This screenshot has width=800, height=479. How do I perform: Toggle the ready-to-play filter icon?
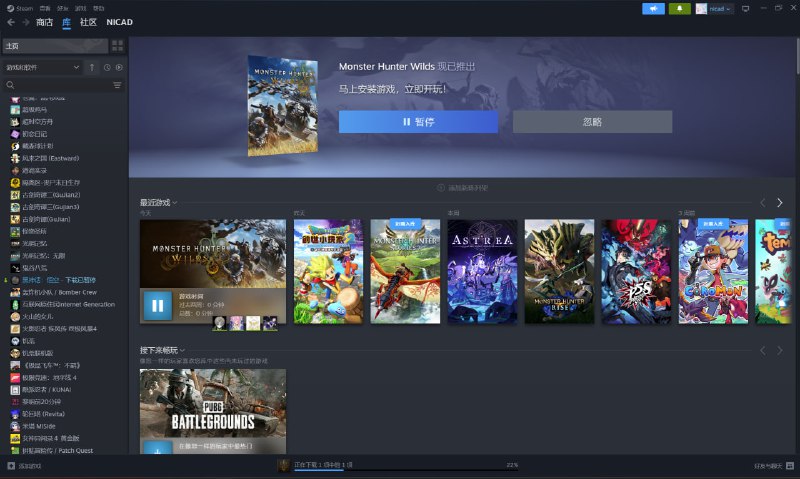coord(119,67)
